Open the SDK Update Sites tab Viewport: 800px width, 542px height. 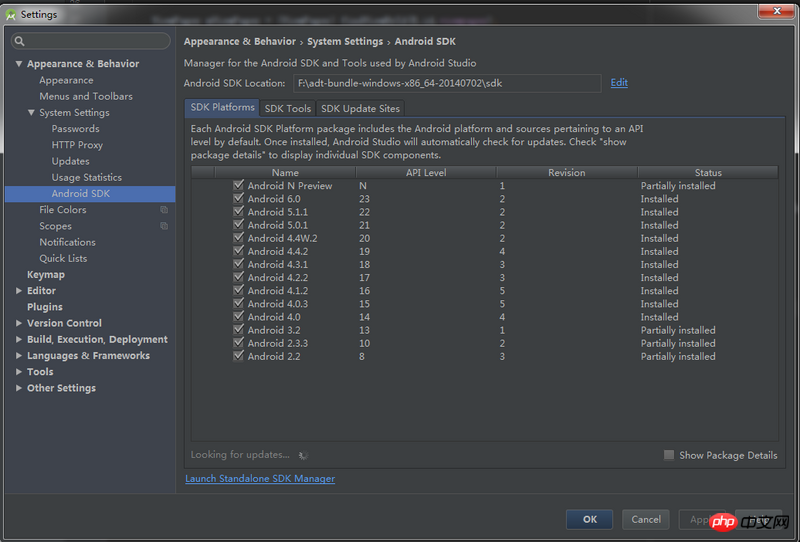[x=360, y=109]
